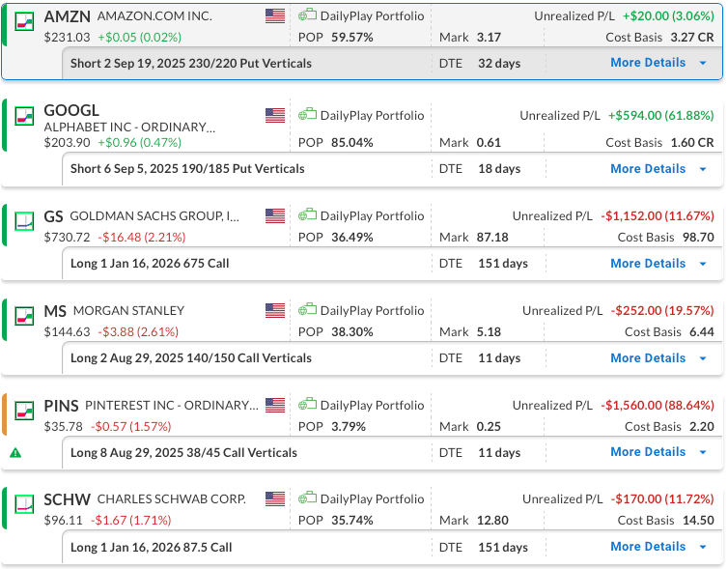Open More Details for PINS call verticals
Image resolution: width=728 pixels, height=569 pixels.
click(x=648, y=452)
